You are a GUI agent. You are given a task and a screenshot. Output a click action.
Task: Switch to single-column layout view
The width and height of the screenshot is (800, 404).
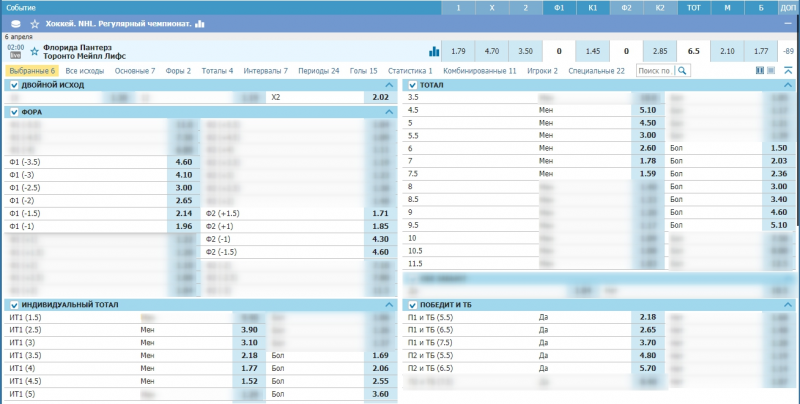pos(771,71)
